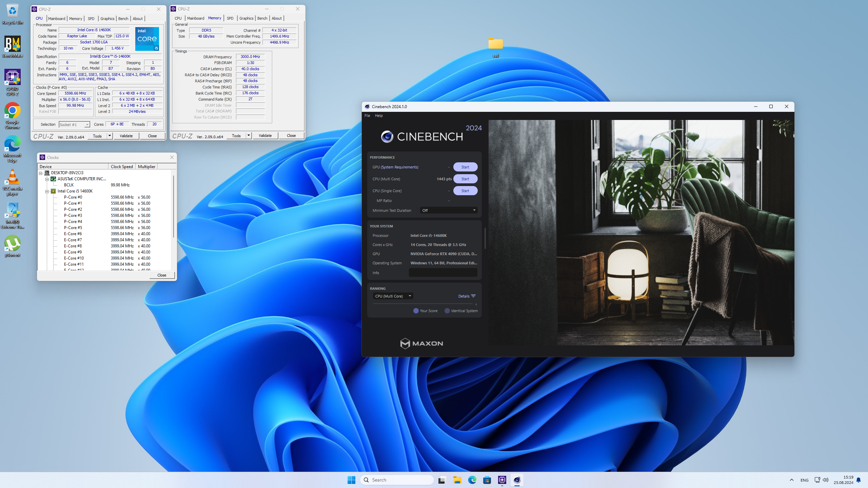This screenshot has height=488, width=868.
Task: Open the Help menu in Cinebench
Action: (379, 116)
